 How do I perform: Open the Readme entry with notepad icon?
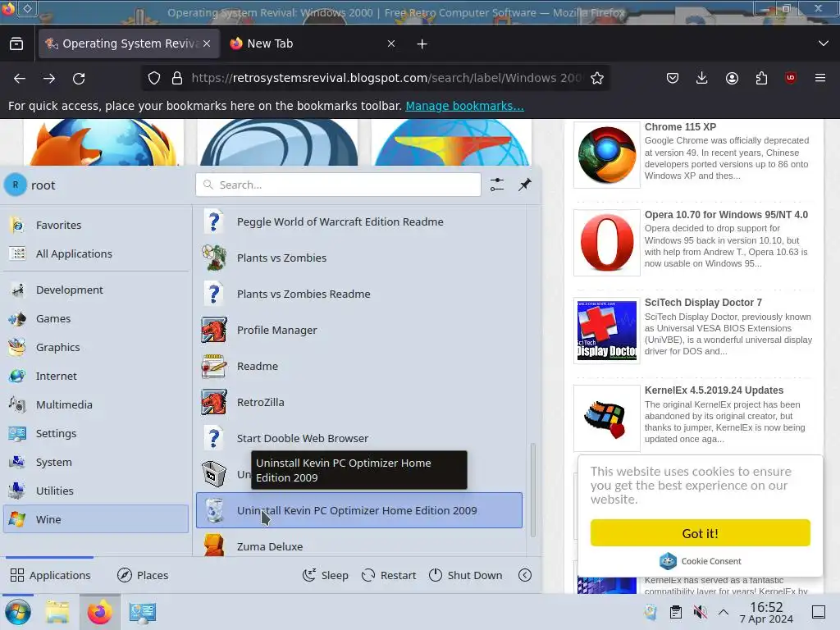(359, 366)
